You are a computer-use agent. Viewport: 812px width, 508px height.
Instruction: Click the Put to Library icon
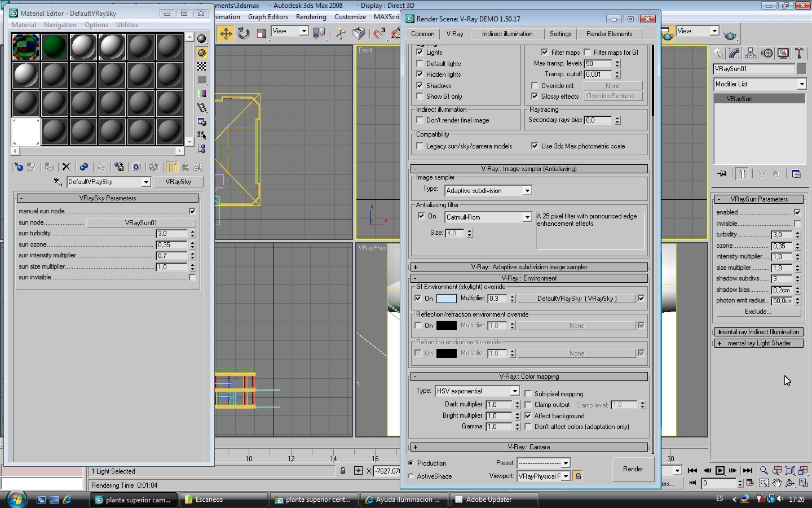pyautogui.click(x=118, y=167)
